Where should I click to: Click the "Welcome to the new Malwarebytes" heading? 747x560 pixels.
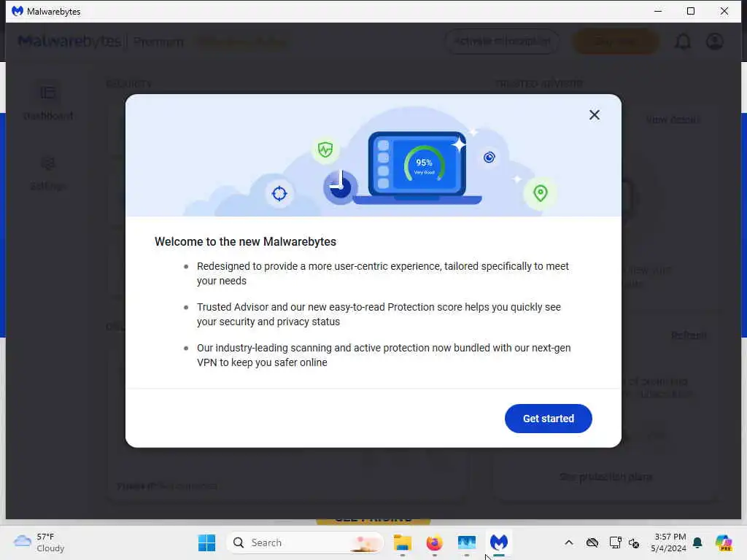point(245,241)
